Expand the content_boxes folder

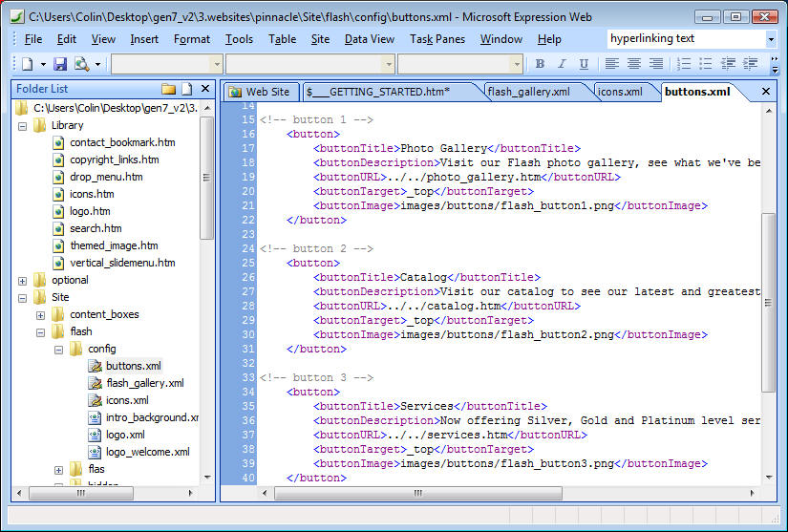tap(40, 314)
